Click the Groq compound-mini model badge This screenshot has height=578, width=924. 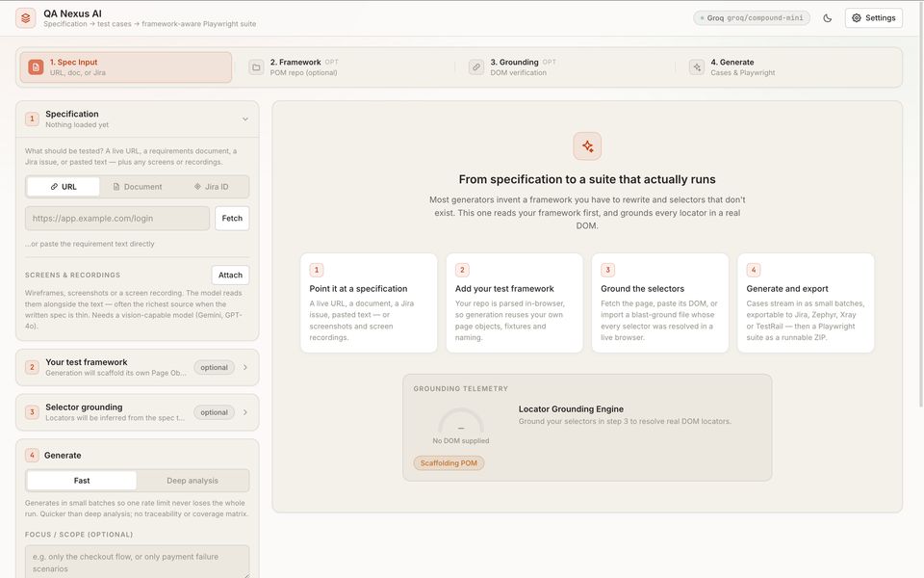(x=752, y=18)
